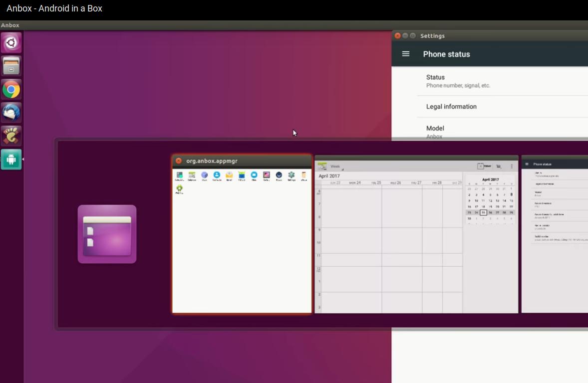Click the new event icon in calendar preview
The width and height of the screenshot is (588, 383).
tap(499, 166)
